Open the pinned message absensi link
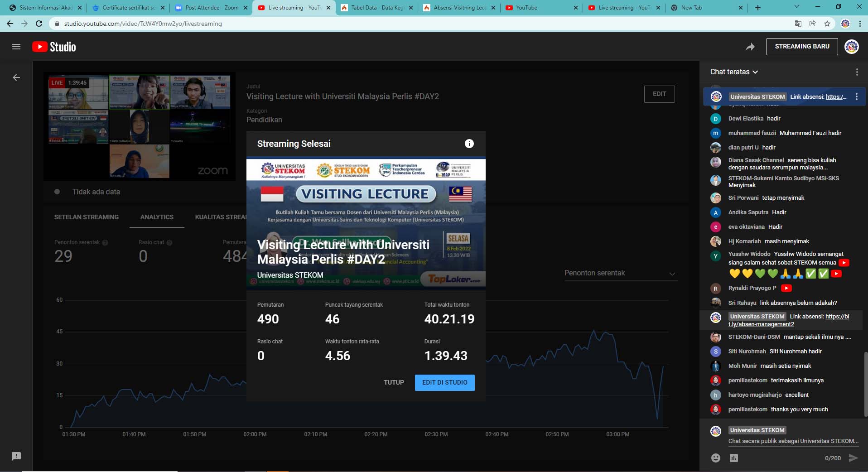 836,97
